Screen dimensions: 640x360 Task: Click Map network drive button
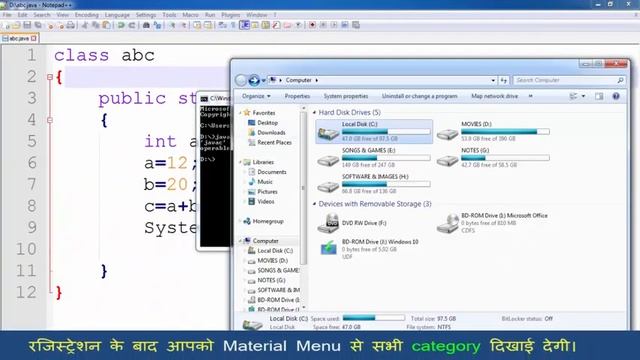[x=494, y=96]
